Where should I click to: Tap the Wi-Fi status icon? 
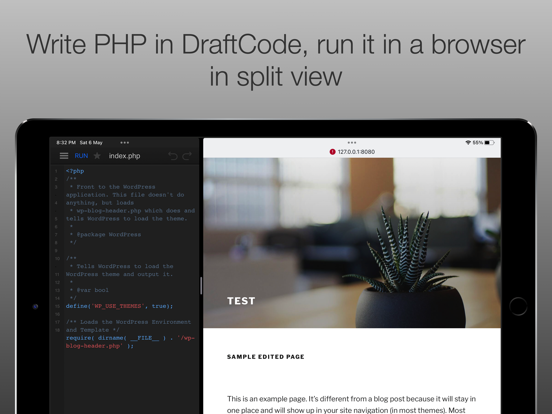click(x=468, y=143)
